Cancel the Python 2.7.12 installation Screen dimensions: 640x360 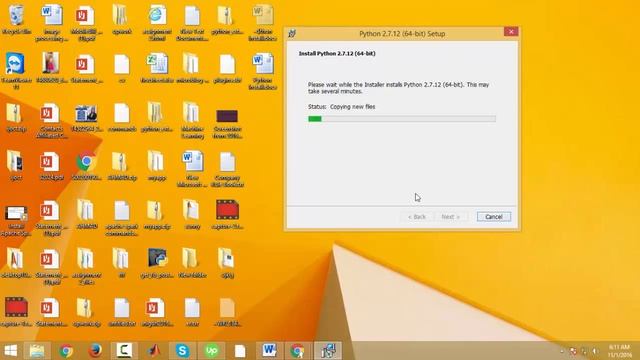point(493,217)
